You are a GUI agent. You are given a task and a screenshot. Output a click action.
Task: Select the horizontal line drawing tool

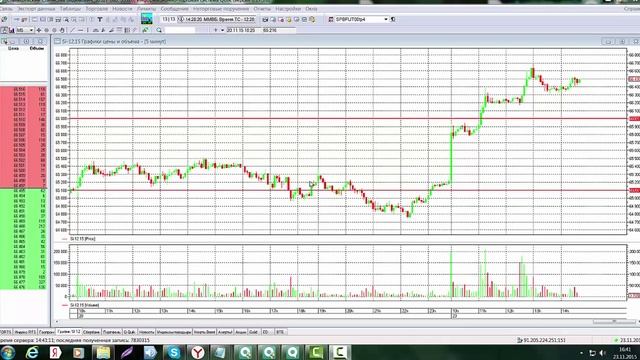(x=80, y=30)
